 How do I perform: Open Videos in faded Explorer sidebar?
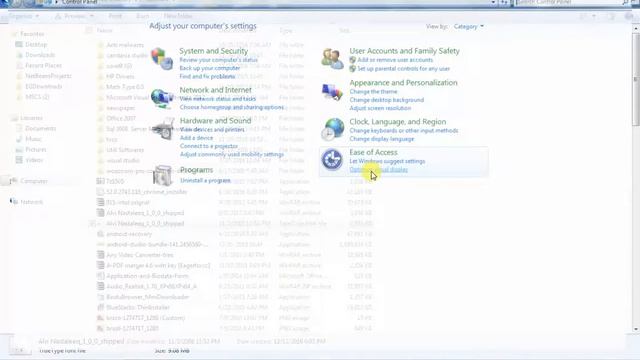click(x=34, y=160)
